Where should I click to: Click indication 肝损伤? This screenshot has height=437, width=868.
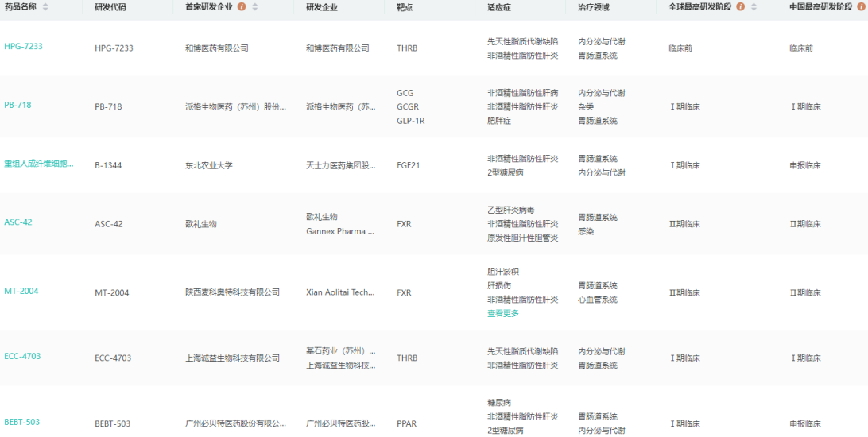click(x=499, y=285)
